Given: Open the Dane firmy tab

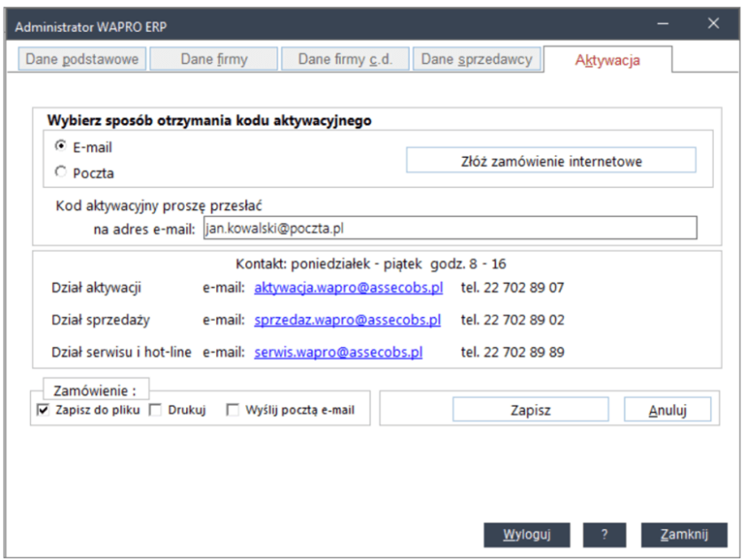Looking at the screenshot, I should coord(213,58).
